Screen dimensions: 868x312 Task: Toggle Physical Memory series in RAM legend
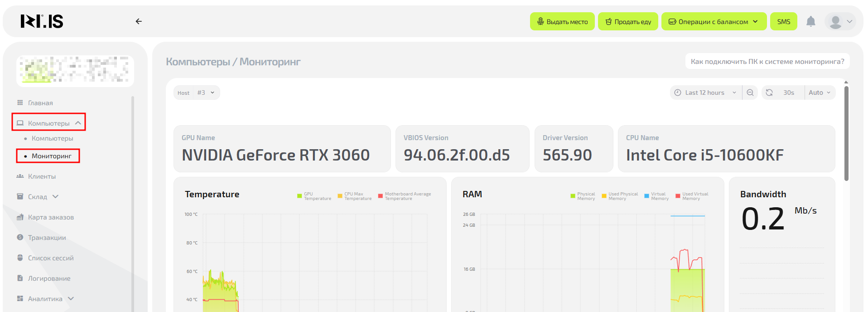[x=583, y=196]
